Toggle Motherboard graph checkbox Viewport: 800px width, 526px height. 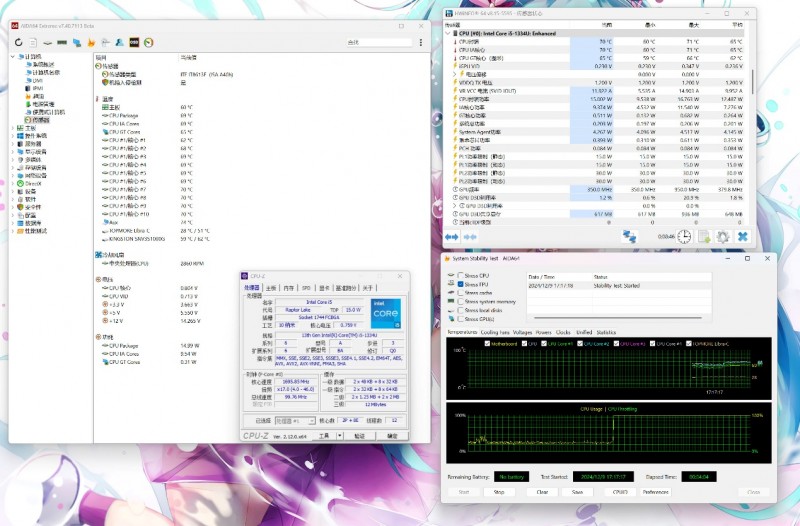point(487,343)
